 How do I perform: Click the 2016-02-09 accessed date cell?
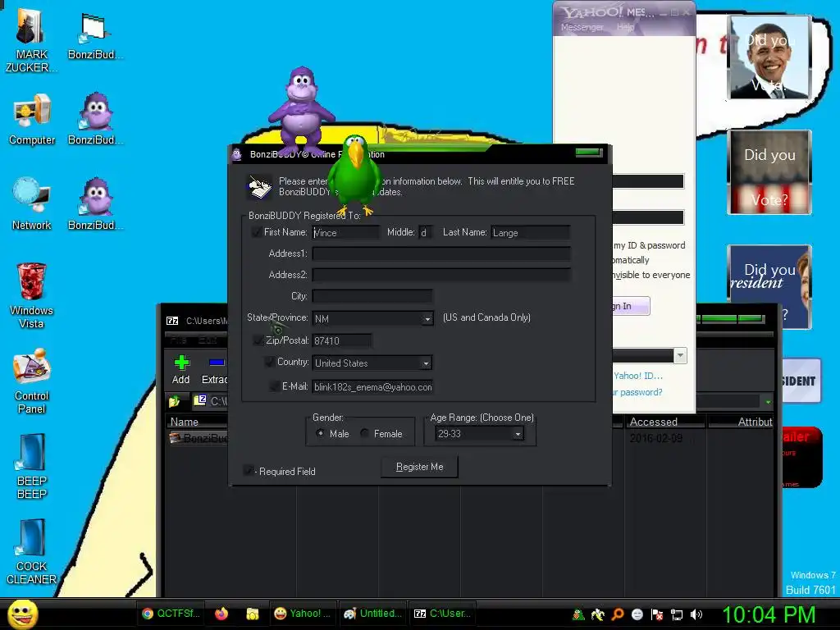(x=655, y=438)
